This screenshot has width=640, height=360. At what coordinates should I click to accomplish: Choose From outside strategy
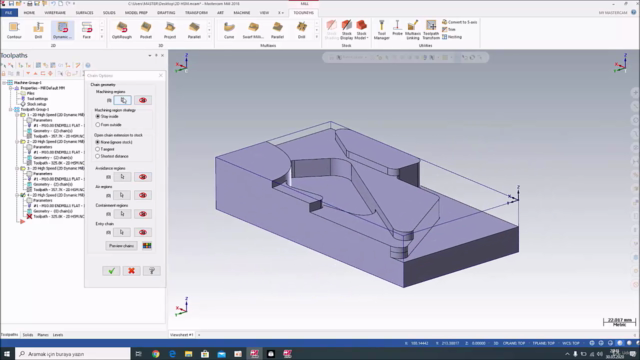pos(98,124)
